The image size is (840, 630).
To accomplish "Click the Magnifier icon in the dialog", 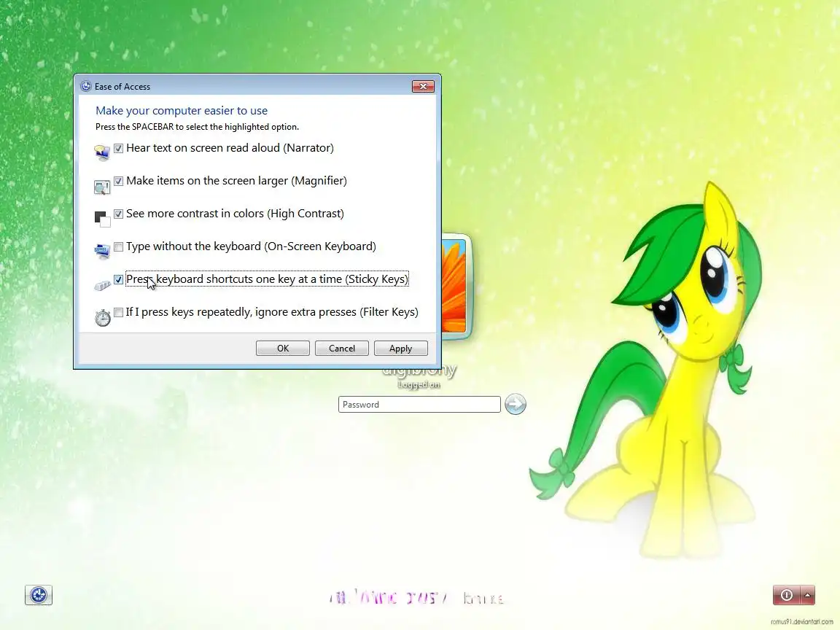I will pos(102,187).
